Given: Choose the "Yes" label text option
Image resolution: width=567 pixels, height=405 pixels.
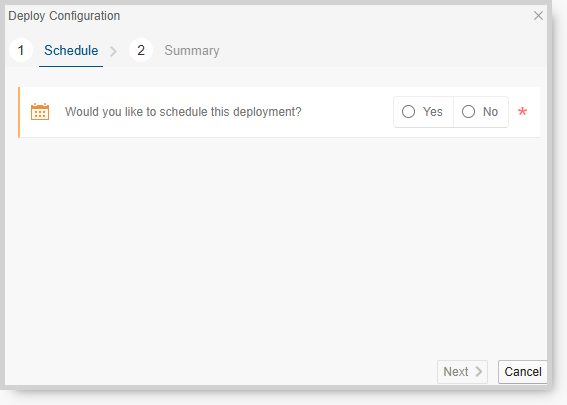Looking at the screenshot, I should click(x=432, y=112).
